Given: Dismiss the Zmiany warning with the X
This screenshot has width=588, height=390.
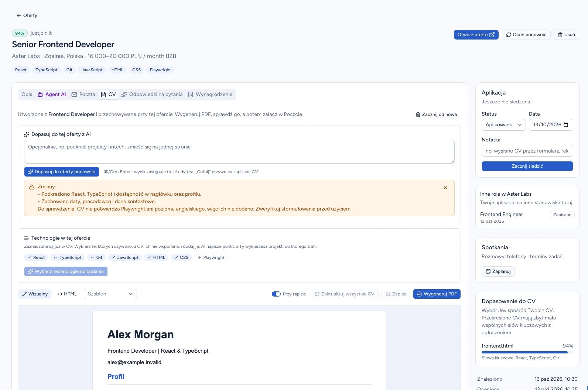Looking at the screenshot, I should [x=445, y=188].
